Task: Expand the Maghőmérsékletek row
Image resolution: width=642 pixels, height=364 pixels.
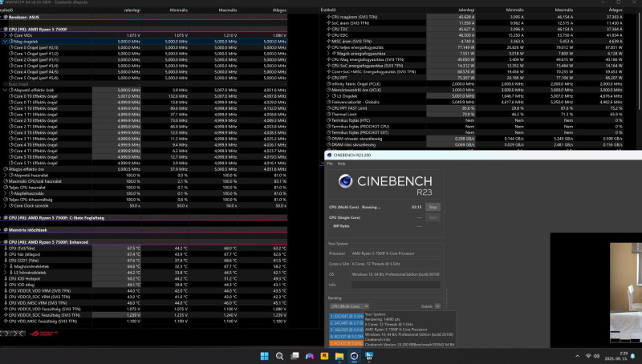Action: pyautogui.click(x=6, y=266)
